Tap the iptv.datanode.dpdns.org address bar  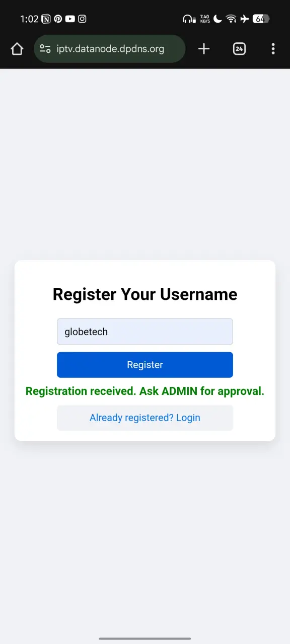point(110,49)
